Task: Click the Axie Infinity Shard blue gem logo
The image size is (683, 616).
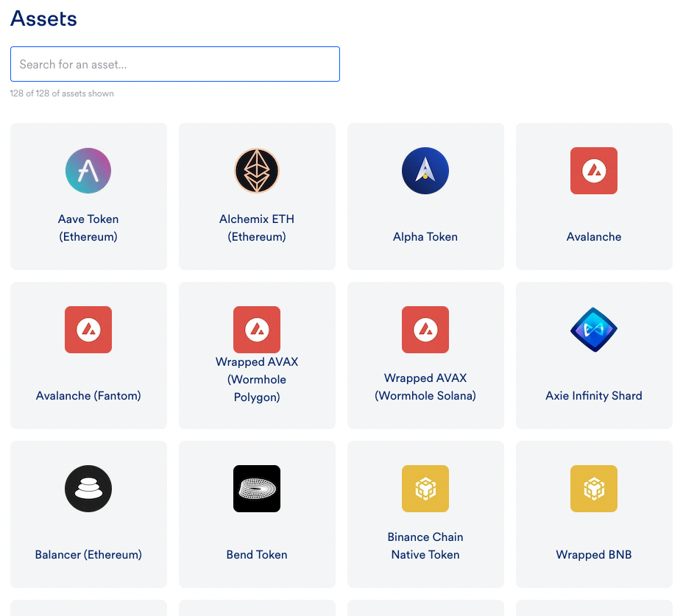Action: (594, 330)
